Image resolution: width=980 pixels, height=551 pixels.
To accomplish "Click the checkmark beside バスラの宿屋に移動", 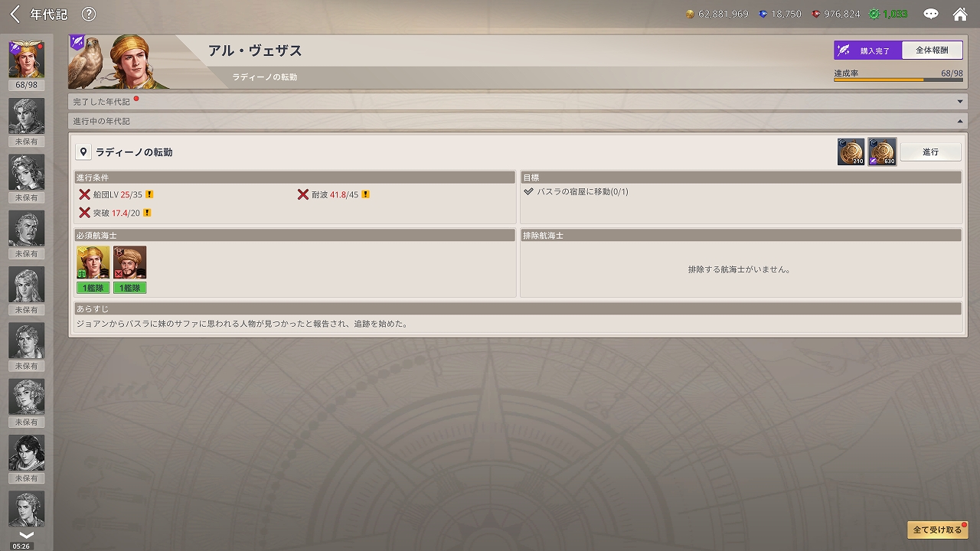I will click(x=528, y=191).
